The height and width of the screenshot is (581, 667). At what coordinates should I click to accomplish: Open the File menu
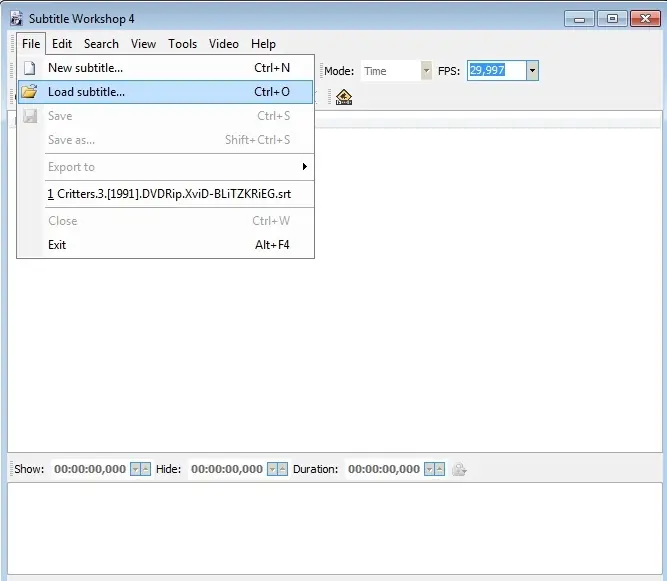[31, 44]
